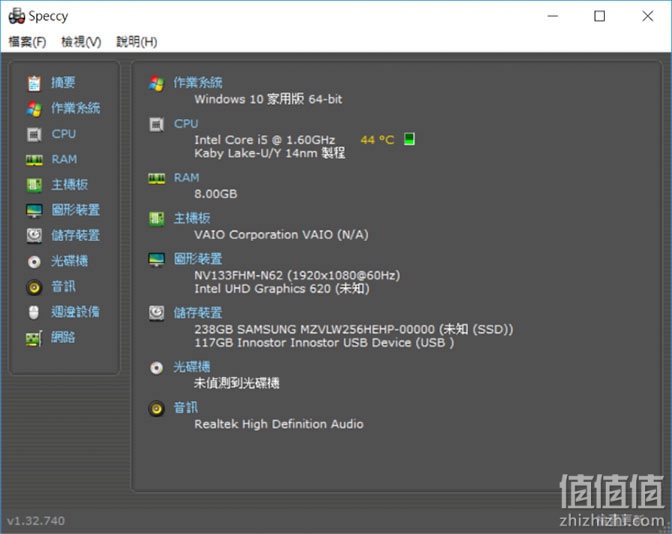Select 網路 in the sidebar

(x=63, y=338)
